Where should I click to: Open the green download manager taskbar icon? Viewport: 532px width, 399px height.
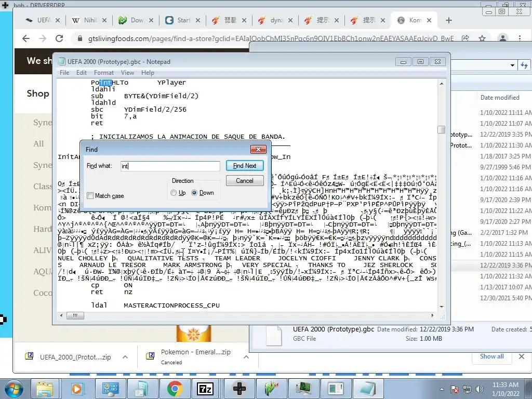pyautogui.click(x=271, y=389)
